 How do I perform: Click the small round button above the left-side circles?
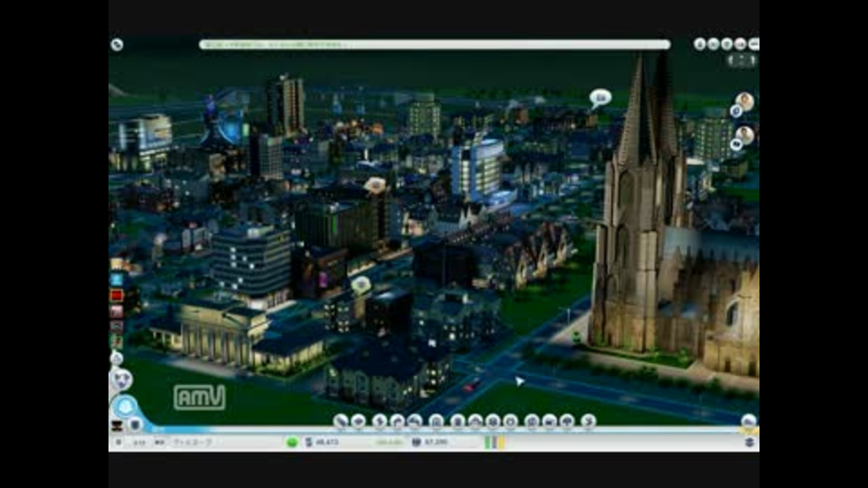[117, 359]
